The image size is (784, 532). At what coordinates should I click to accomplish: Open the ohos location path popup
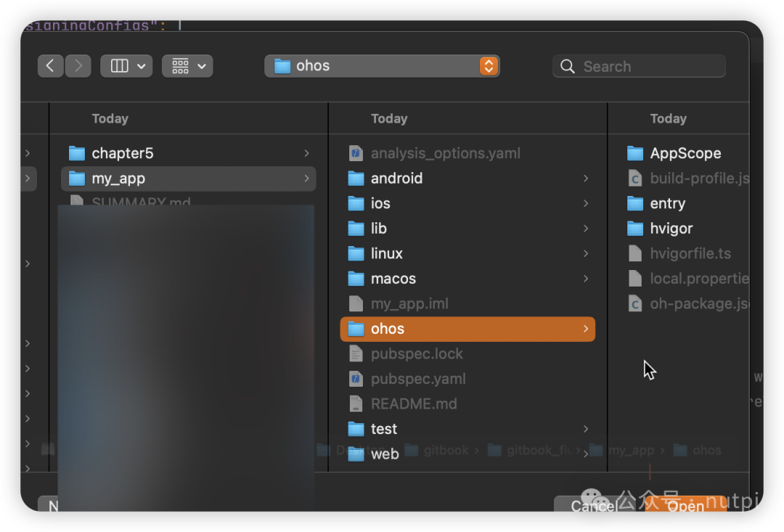point(382,66)
